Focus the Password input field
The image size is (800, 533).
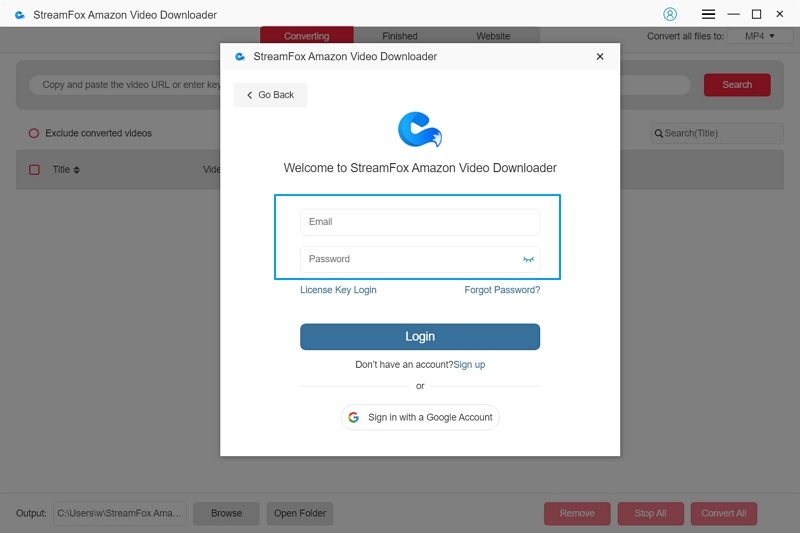pyautogui.click(x=420, y=259)
